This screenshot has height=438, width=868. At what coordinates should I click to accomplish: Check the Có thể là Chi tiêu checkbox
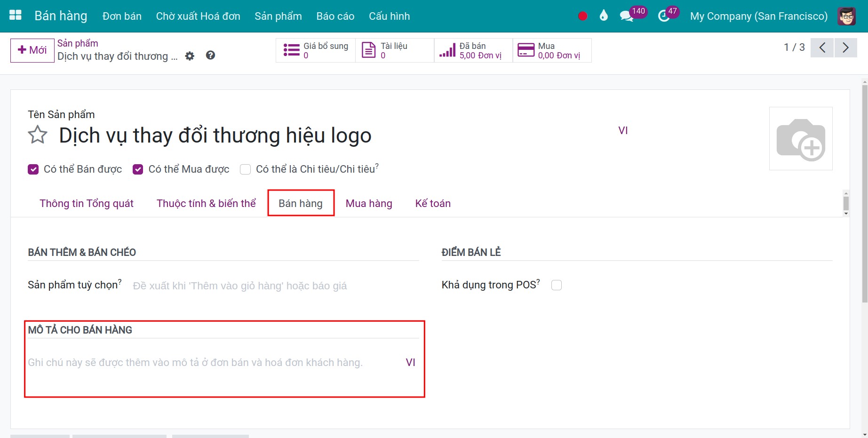point(245,169)
